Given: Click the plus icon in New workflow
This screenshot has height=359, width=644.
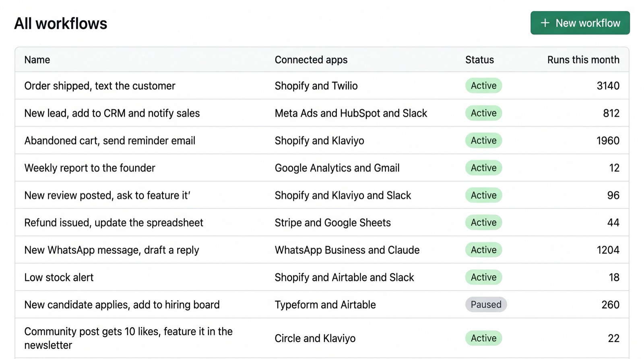Looking at the screenshot, I should [x=545, y=23].
